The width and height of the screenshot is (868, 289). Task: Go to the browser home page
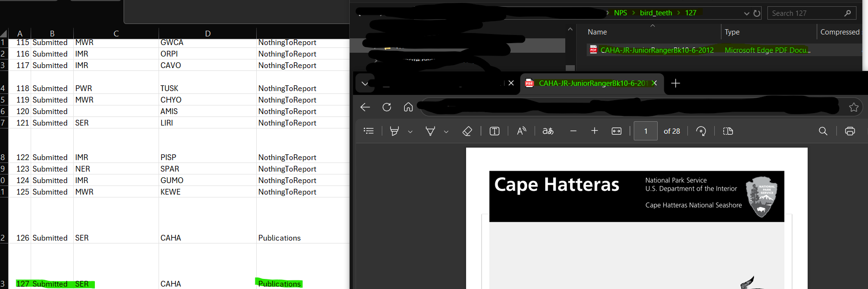point(408,107)
